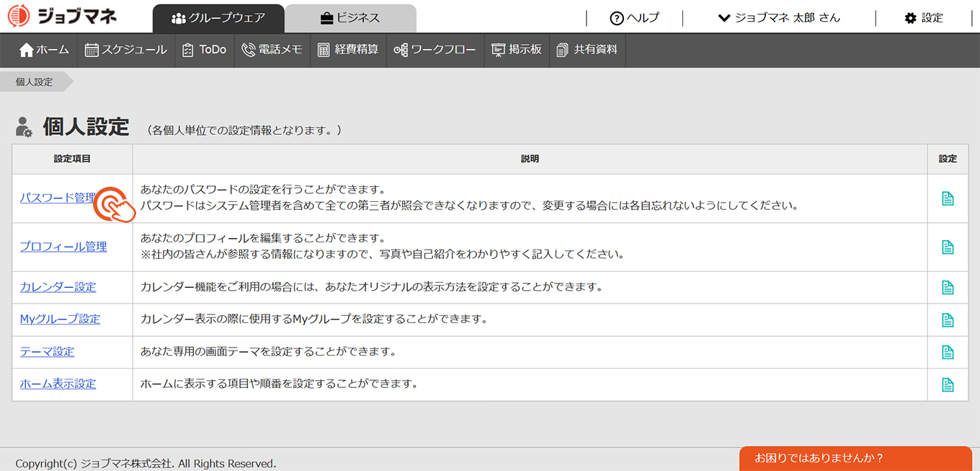Click the document icon in the Myグループ設定 row

point(948,320)
